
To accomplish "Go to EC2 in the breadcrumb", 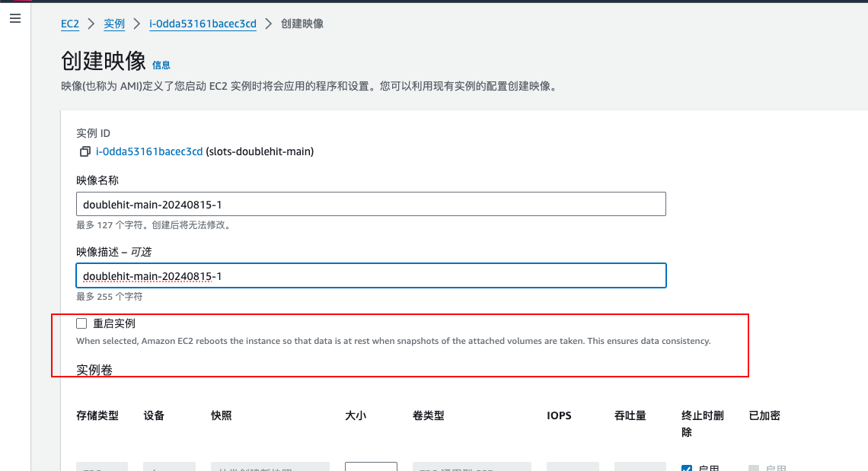I will pos(70,24).
